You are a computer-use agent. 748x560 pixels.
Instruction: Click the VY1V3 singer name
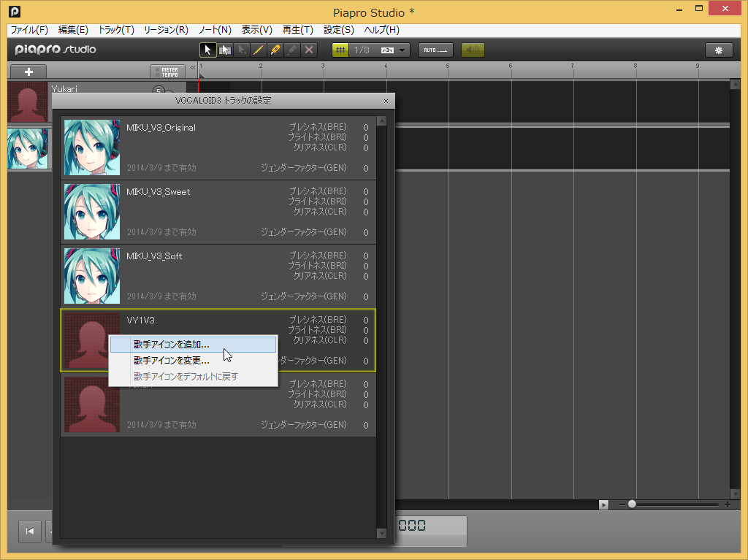(x=140, y=320)
